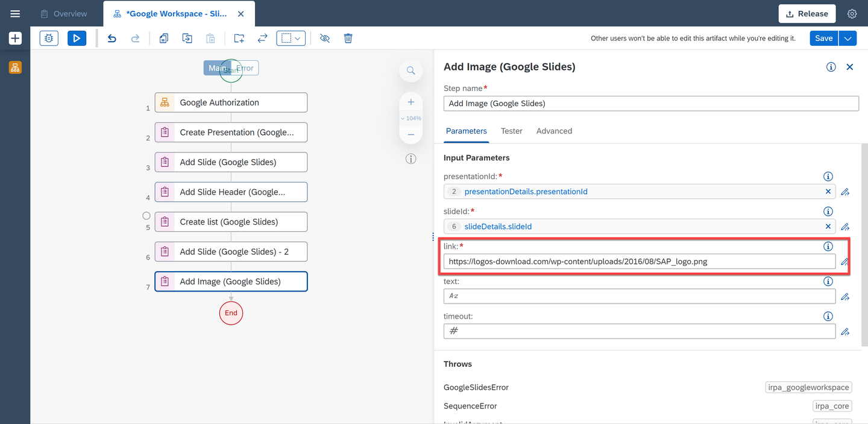Open info for Add Image step panel
Viewport: 868px width, 424px height.
[x=831, y=67]
